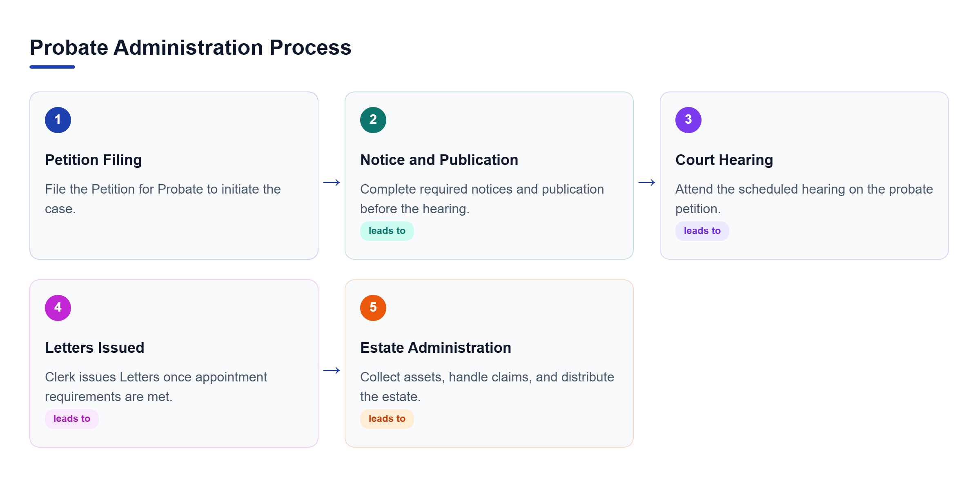Click the arrow between Notice and Court Hearing

[647, 183]
